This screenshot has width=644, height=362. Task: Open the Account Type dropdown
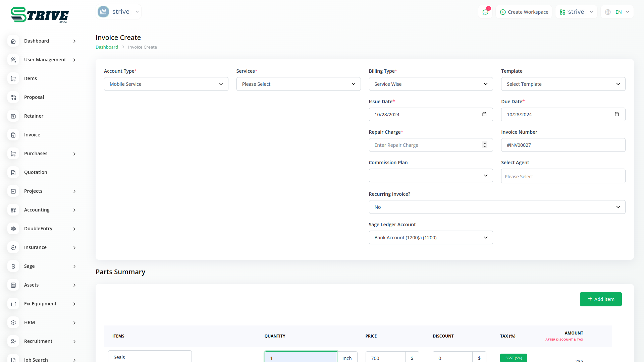click(166, 84)
